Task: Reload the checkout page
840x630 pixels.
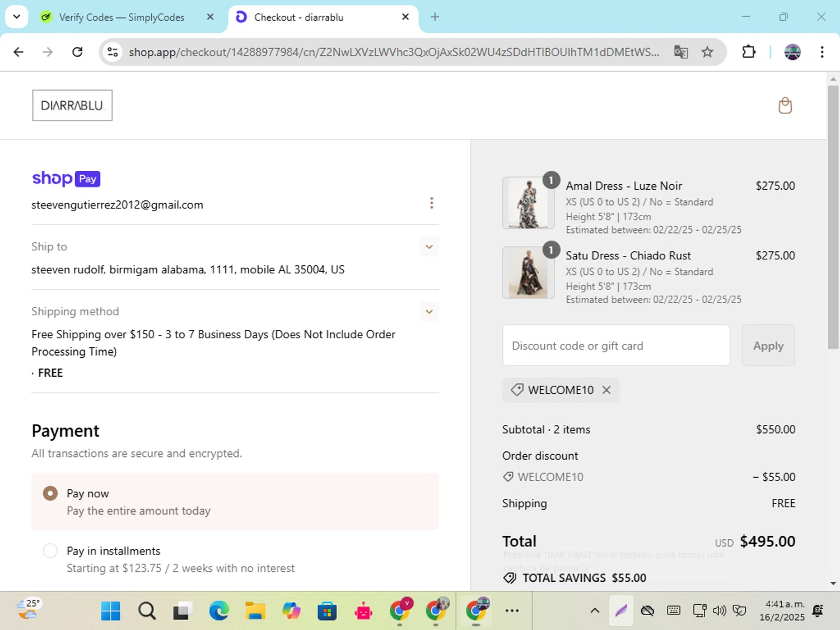Action: 77,52
